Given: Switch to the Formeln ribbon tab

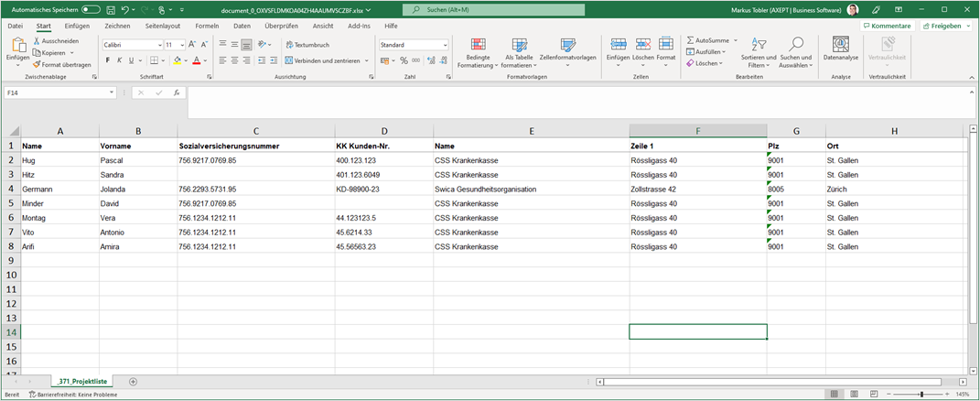Looking at the screenshot, I should (x=207, y=26).
